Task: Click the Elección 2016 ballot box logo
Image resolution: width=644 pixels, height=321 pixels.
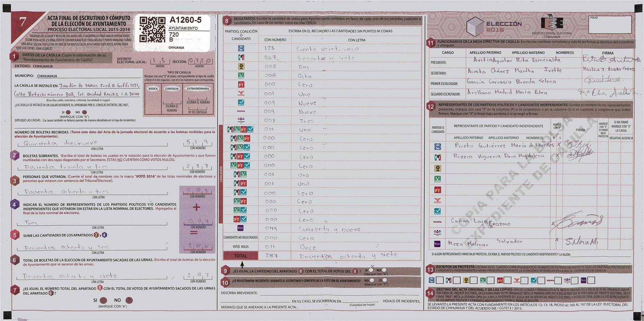Action: (475, 26)
